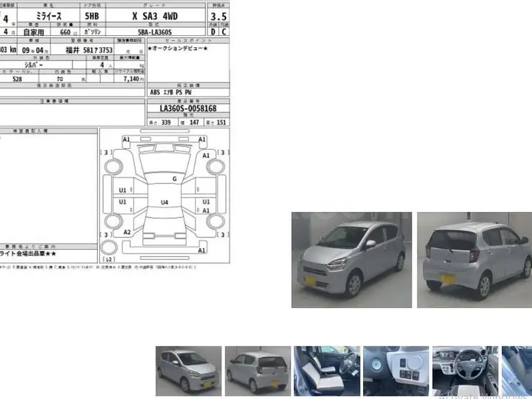Click the G mark on windshield diagram
The height and width of the screenshot is (399, 532).
click(175, 179)
